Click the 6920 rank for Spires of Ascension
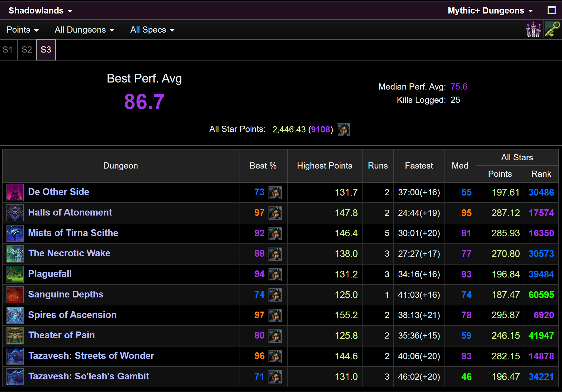Screen dimensions: 562x392 544,315
